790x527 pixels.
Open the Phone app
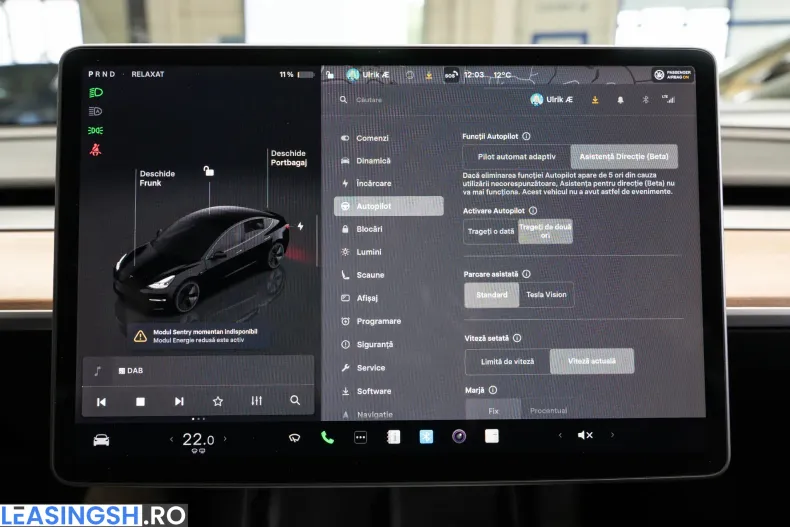pyautogui.click(x=327, y=437)
